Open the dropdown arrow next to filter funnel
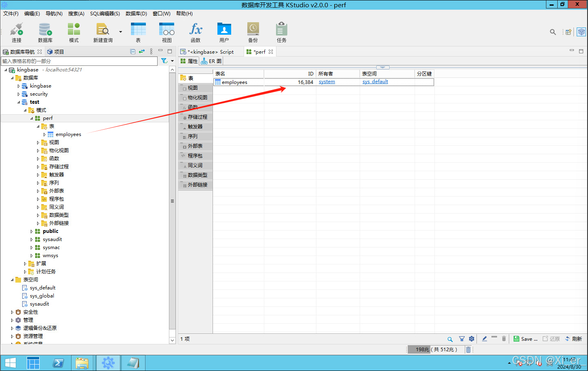The height and width of the screenshot is (371, 588). [172, 61]
